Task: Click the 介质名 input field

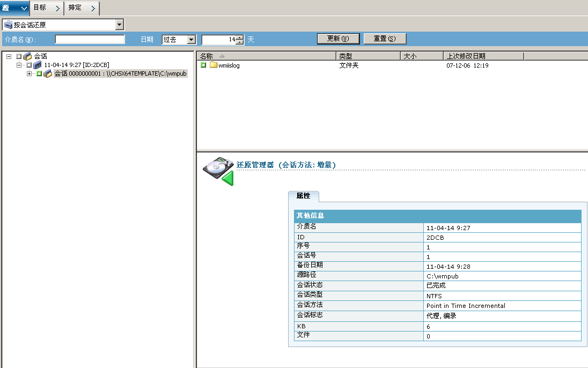Action: pyautogui.click(x=90, y=39)
